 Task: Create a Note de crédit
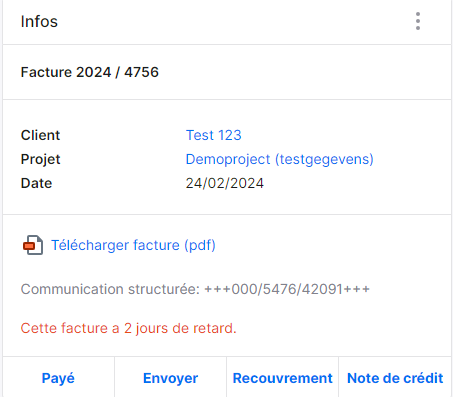395,378
